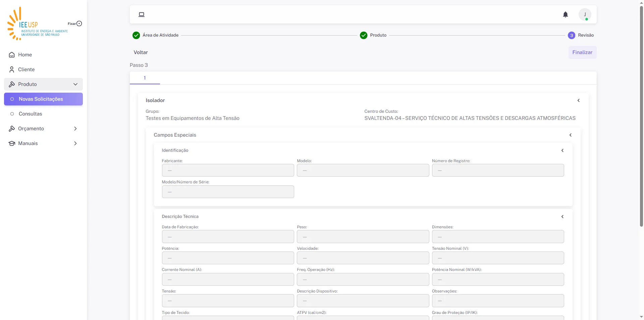This screenshot has height=320, width=644.
Task: Click the Manuais graduation cap icon
Action: point(12,143)
